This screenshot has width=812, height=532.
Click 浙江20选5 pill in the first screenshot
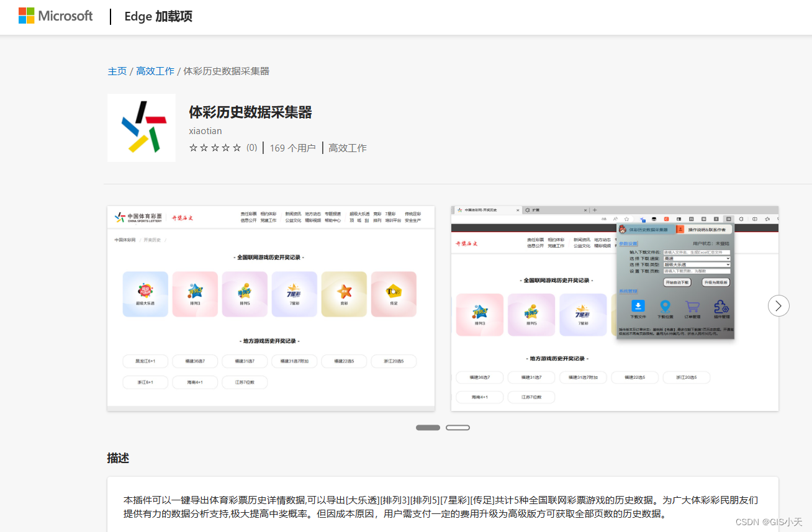click(x=394, y=361)
